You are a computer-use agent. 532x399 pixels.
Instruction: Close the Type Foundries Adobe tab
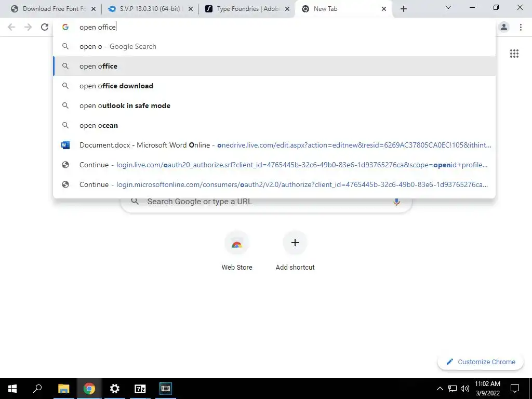[287, 9]
